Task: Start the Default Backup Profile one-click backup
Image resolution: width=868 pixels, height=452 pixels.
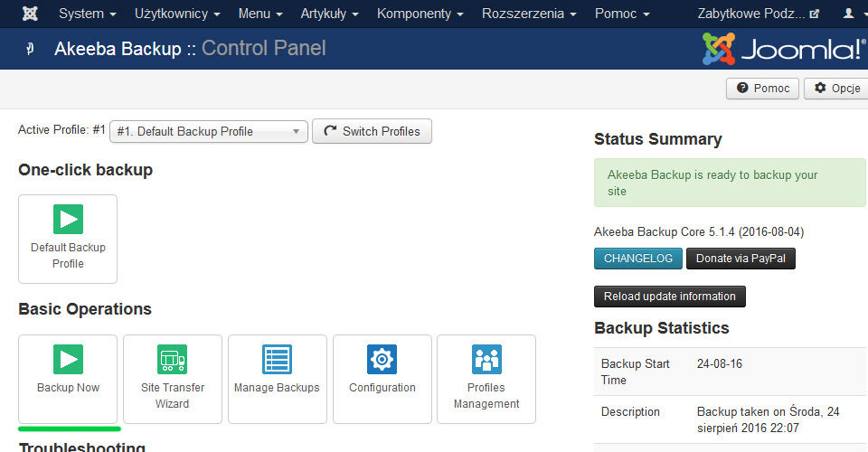Action: tap(68, 239)
